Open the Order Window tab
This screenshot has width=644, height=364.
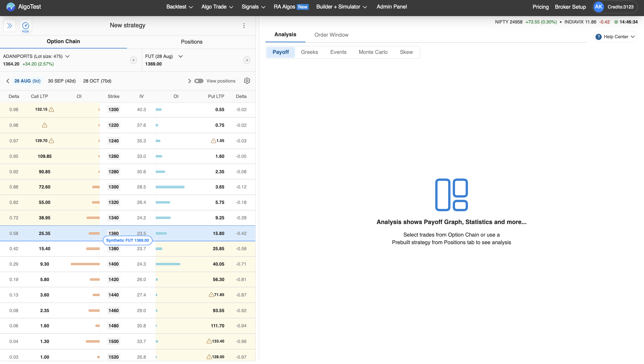pyautogui.click(x=331, y=35)
